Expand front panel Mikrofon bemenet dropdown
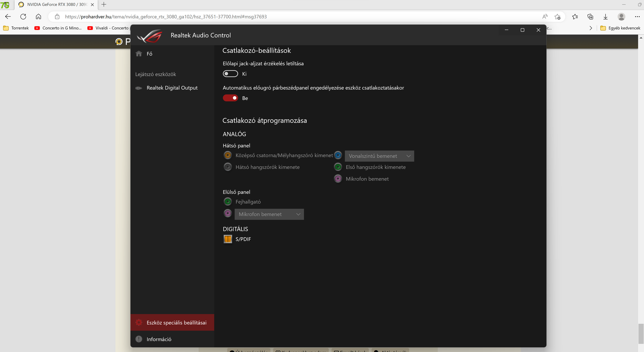The image size is (644, 352). point(269,214)
